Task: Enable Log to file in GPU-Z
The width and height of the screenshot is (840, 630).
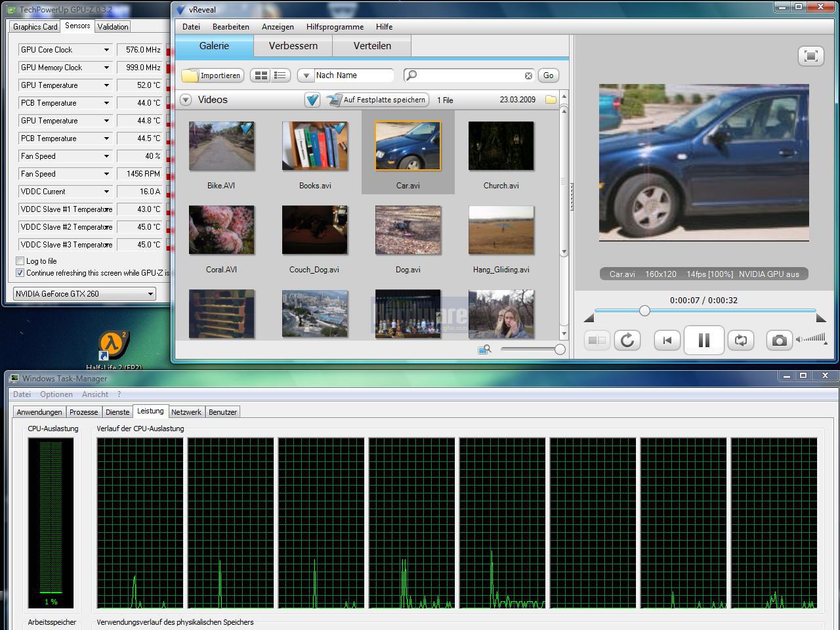Action: click(20, 261)
